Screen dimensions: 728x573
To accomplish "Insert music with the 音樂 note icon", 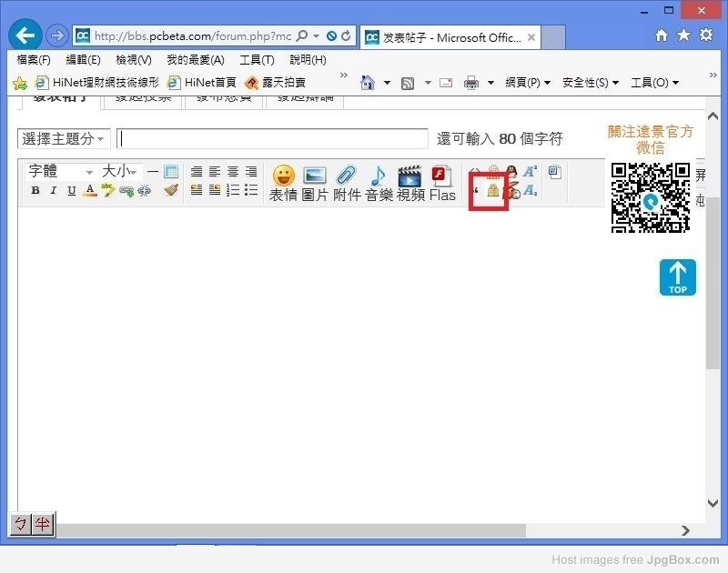I will (x=379, y=176).
